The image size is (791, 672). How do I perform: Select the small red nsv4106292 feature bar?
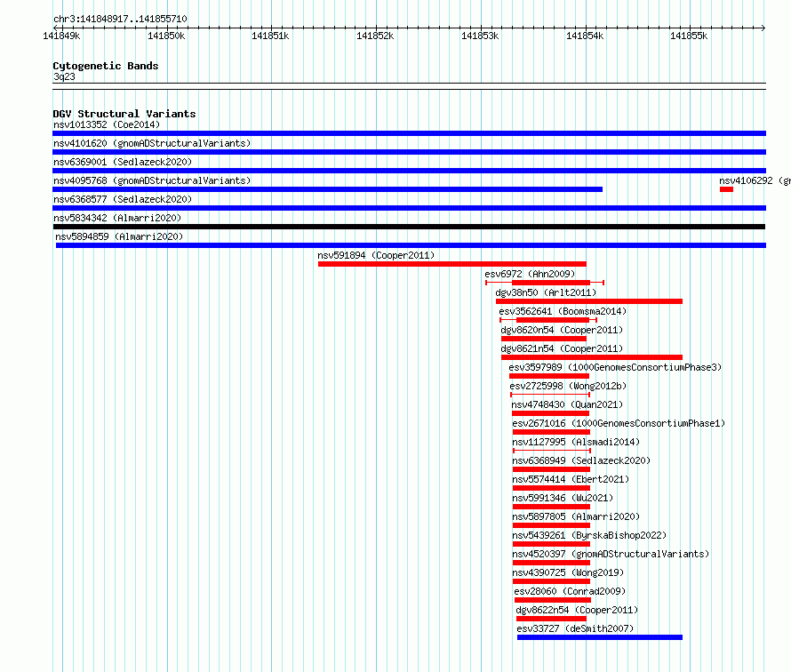pyautogui.click(x=726, y=189)
